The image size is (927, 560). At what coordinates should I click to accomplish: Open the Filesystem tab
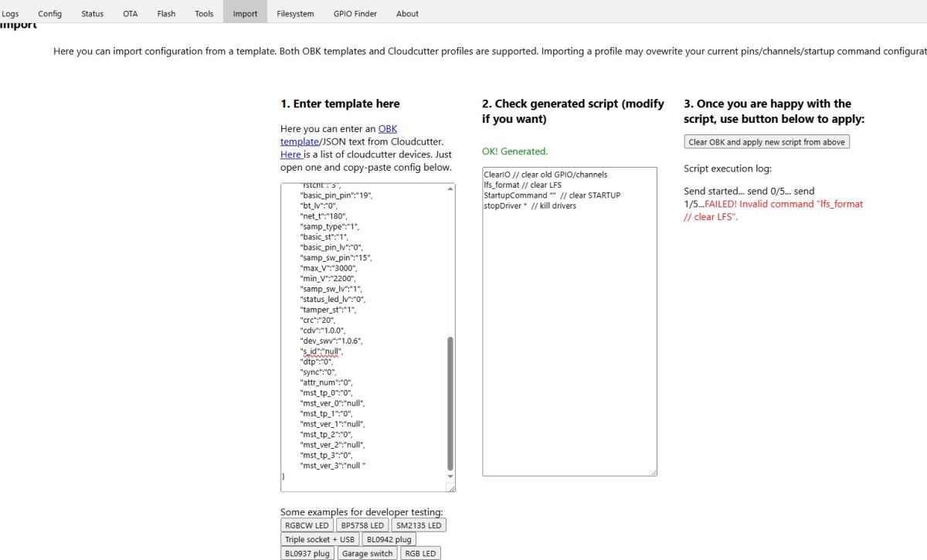[296, 13]
